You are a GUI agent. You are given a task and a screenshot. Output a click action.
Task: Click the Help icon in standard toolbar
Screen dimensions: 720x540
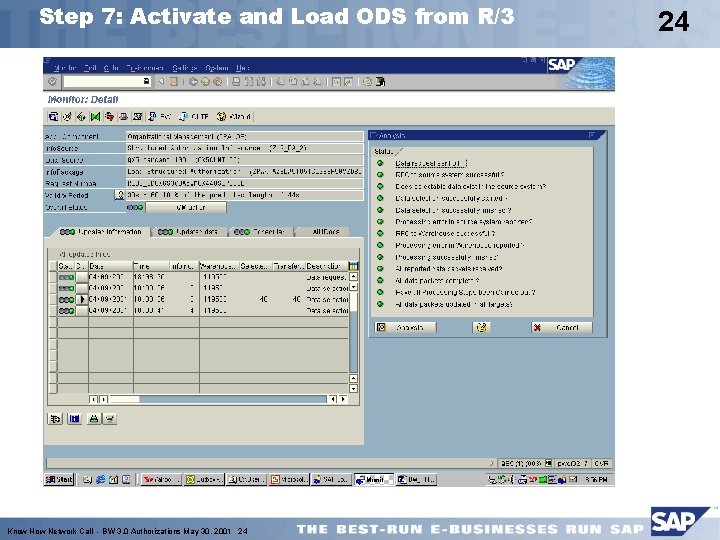pos(367,82)
